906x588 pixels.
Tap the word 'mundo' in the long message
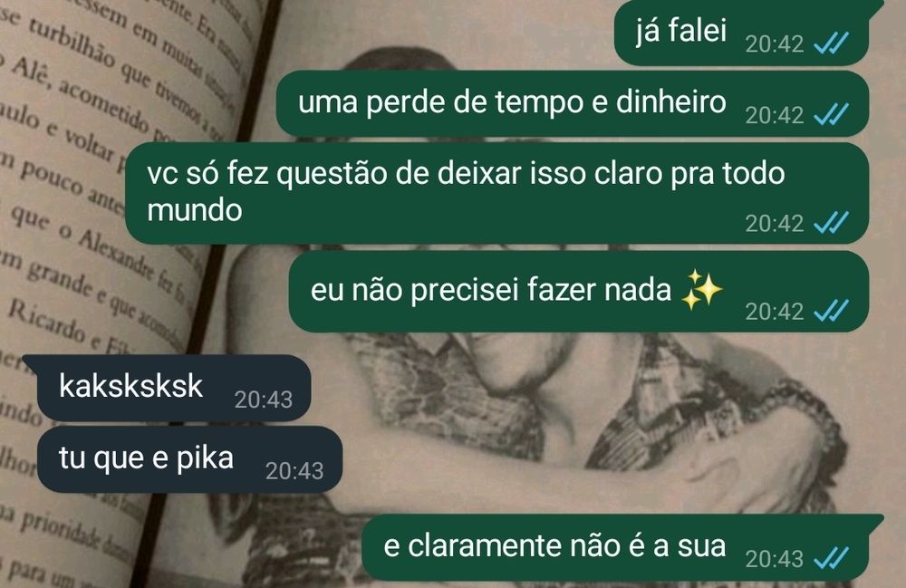(195, 209)
